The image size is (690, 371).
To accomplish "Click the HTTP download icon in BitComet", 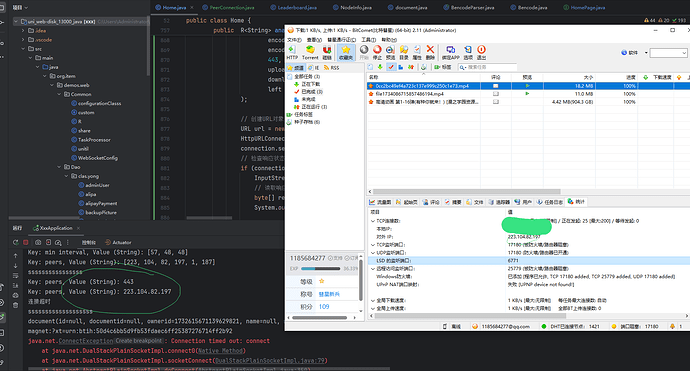I will pos(292,52).
